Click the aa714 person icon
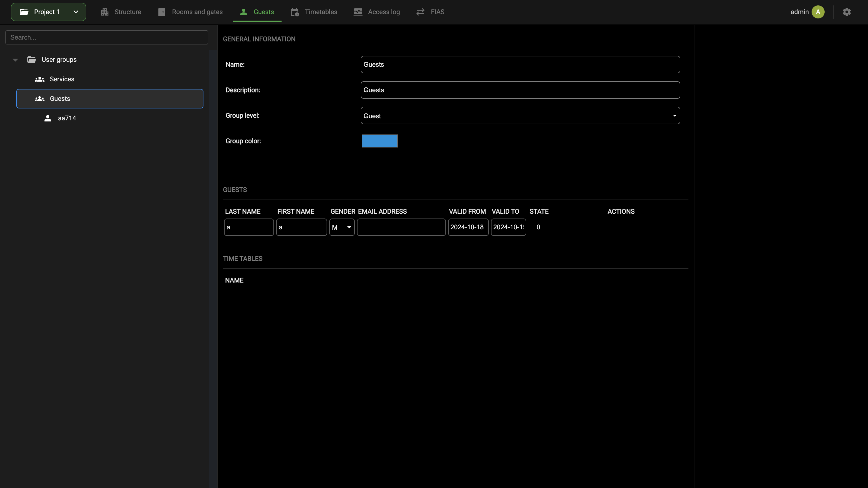Viewport: 868px width, 488px height. coord(48,118)
